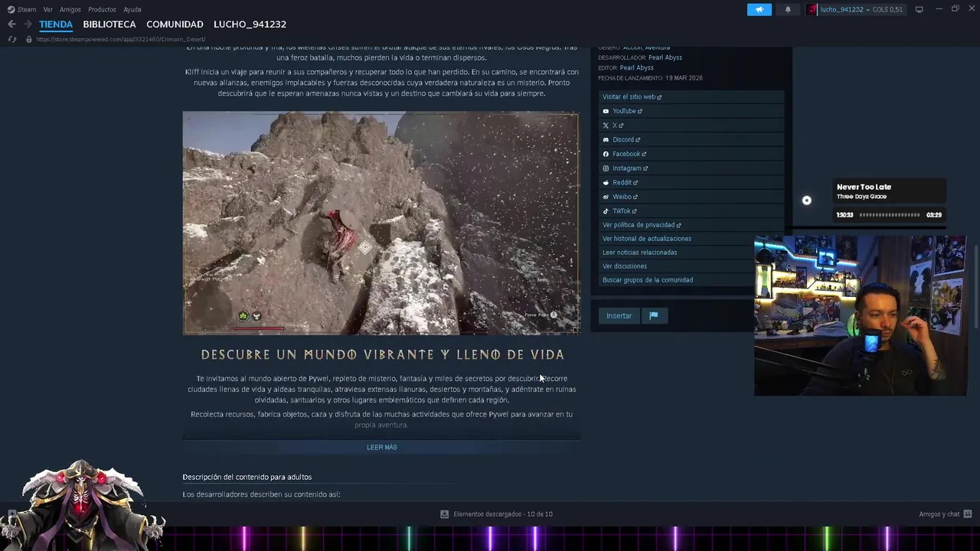Screen dimensions: 980x551
Task: Click the Descripción del contenido para adultos heading
Action: 247,477
